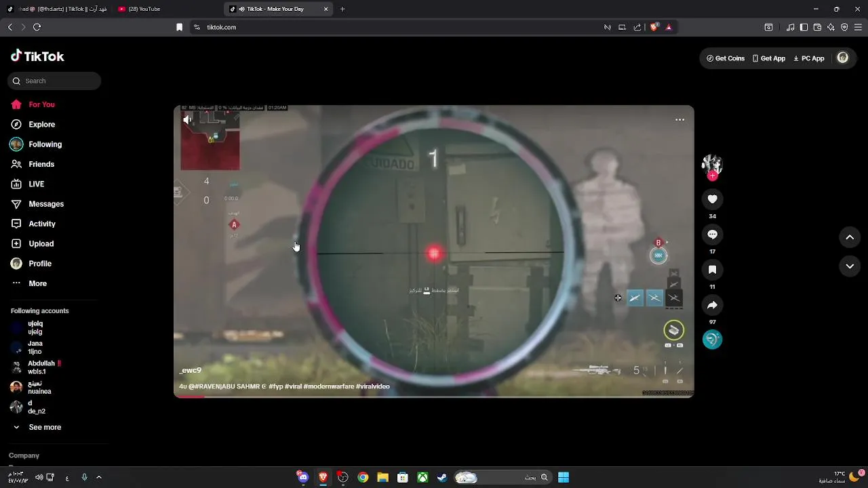Open the comments bubble icon
Image resolution: width=868 pixels, height=488 pixels.
[712, 235]
